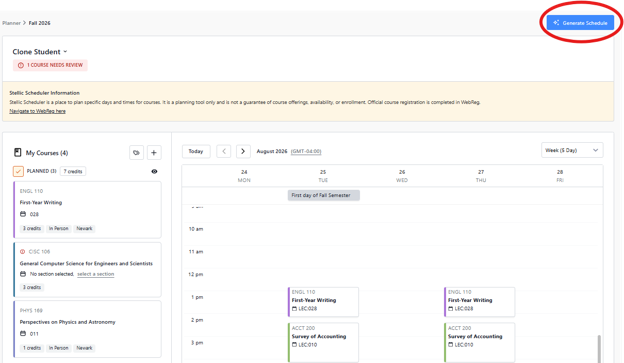The image size is (624, 363).
Task: Click the select a section link
Action: pos(96,274)
